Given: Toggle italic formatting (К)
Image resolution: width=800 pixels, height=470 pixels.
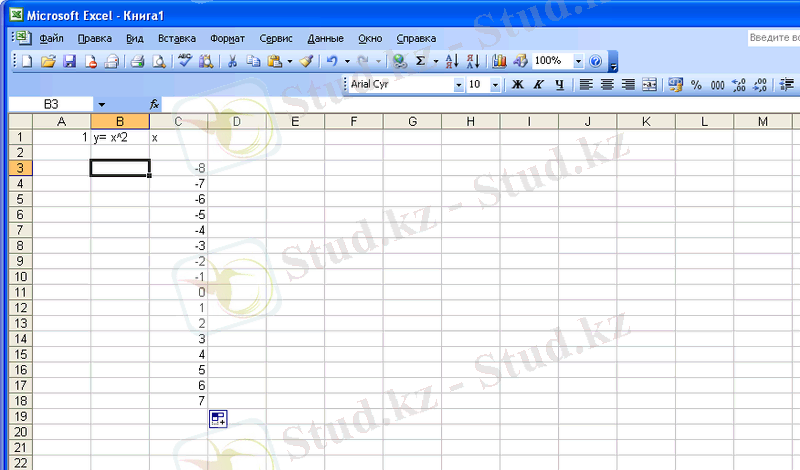Looking at the screenshot, I should pos(538,85).
